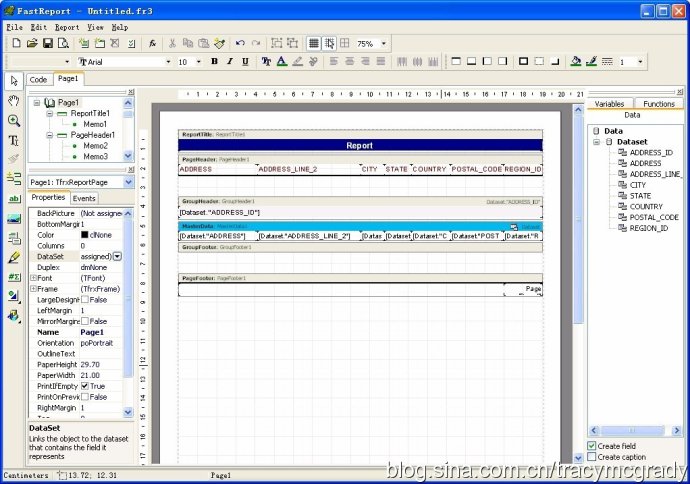Select ADDRESS_ID field in Data tree
Viewport: 690px width, 484px height.
(x=651, y=153)
